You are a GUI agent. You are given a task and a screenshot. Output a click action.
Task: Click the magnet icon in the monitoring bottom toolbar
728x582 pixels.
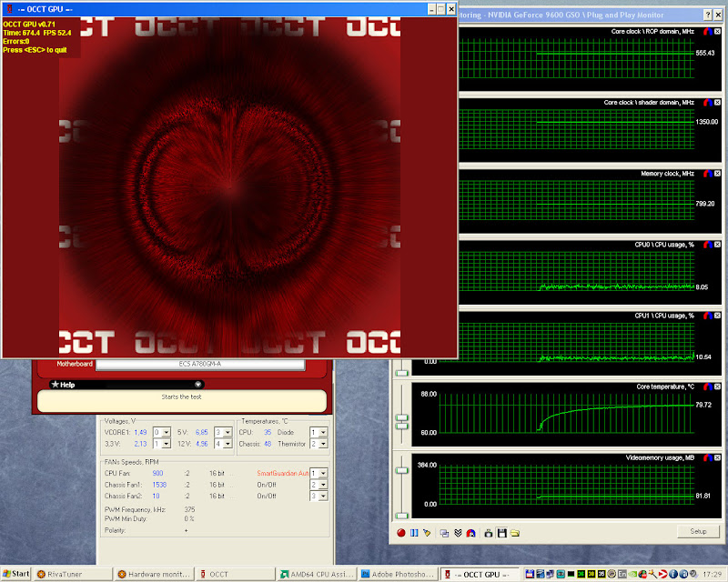tap(470, 533)
